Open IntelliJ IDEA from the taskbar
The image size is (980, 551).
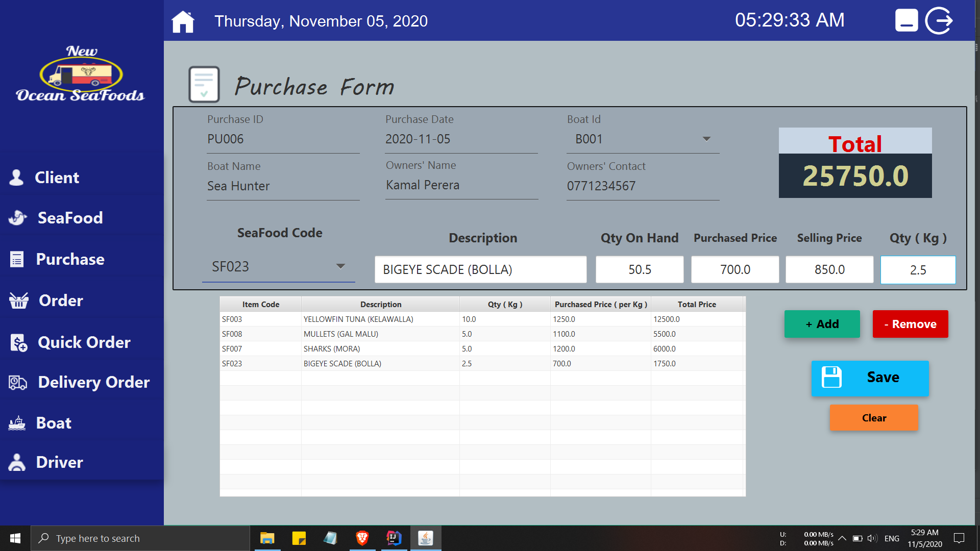pos(394,538)
